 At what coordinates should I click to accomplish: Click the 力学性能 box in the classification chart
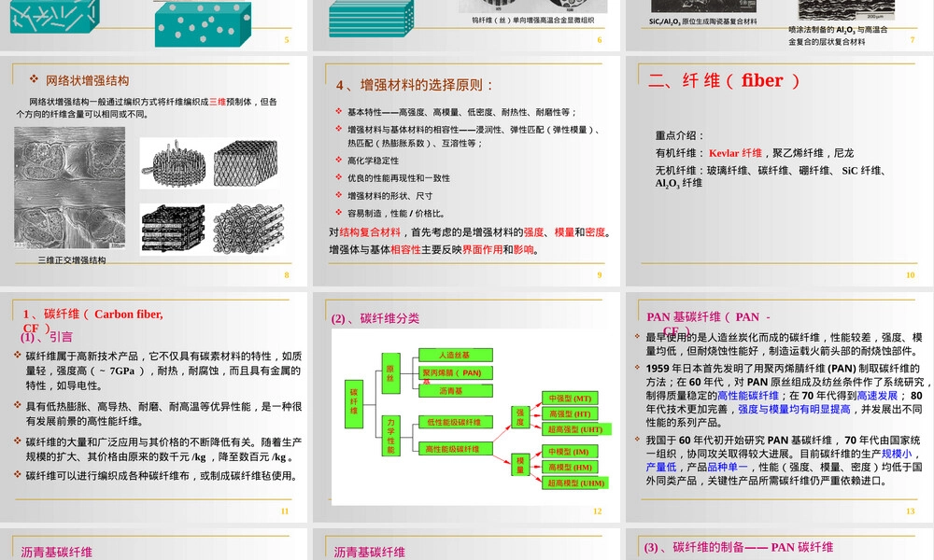(390, 436)
